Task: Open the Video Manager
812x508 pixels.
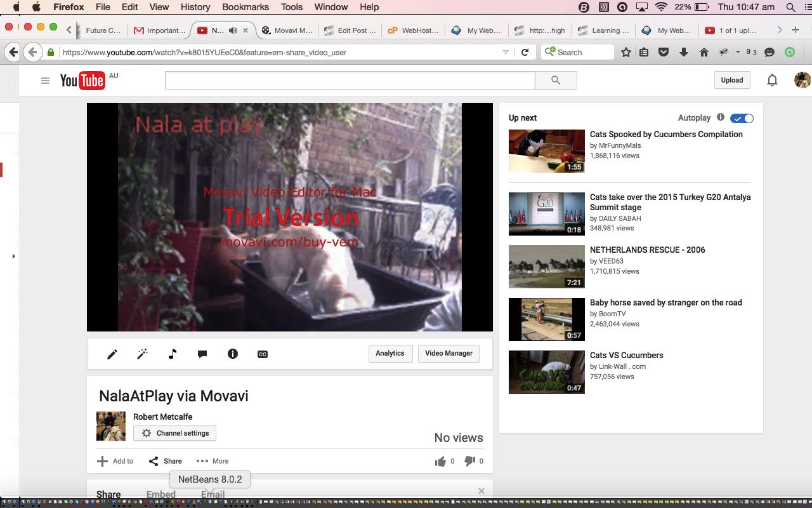Action: point(449,353)
